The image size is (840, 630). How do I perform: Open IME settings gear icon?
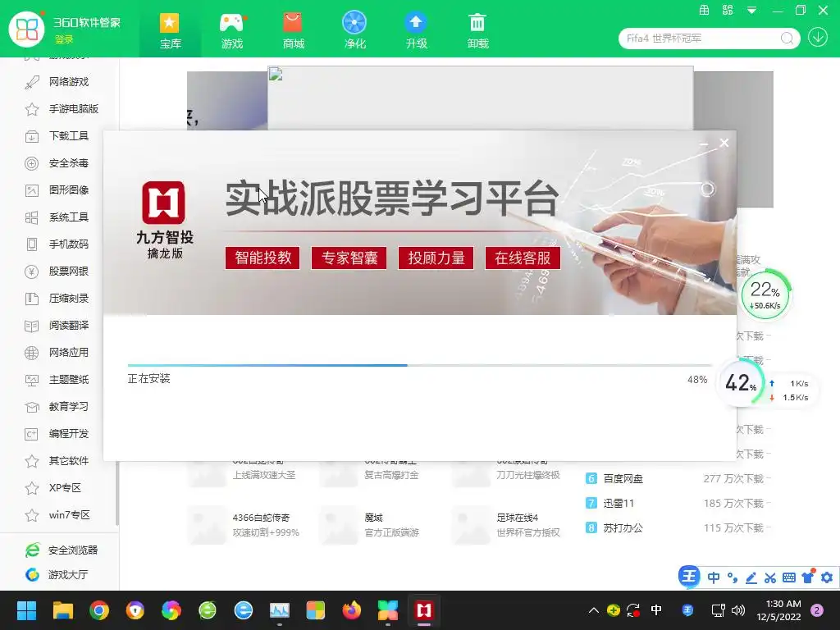[x=827, y=577]
